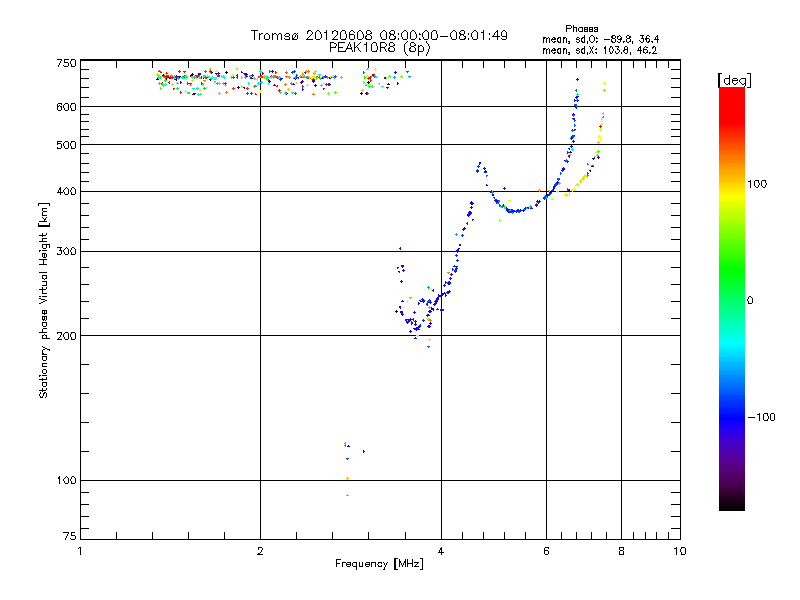Click the y-axis tick label '600'

(x=66, y=107)
